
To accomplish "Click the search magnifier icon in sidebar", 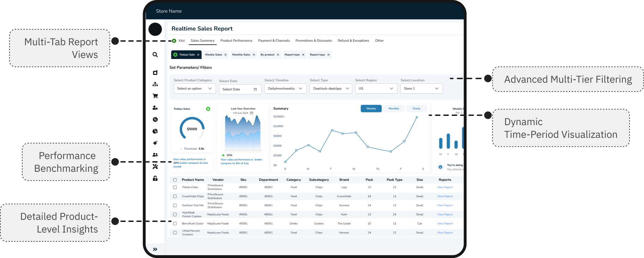I will tap(155, 55).
